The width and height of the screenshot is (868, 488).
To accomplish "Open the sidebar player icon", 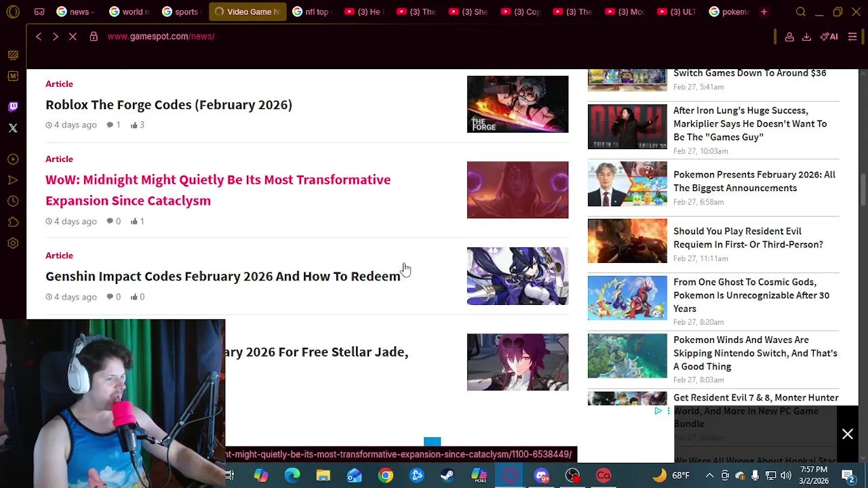I will (13, 159).
